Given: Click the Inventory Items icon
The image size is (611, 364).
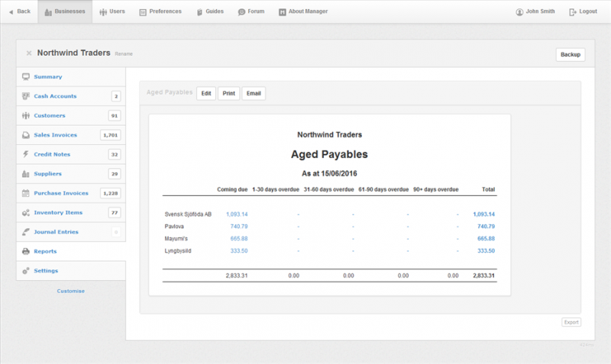Looking at the screenshot, I should (26, 213).
